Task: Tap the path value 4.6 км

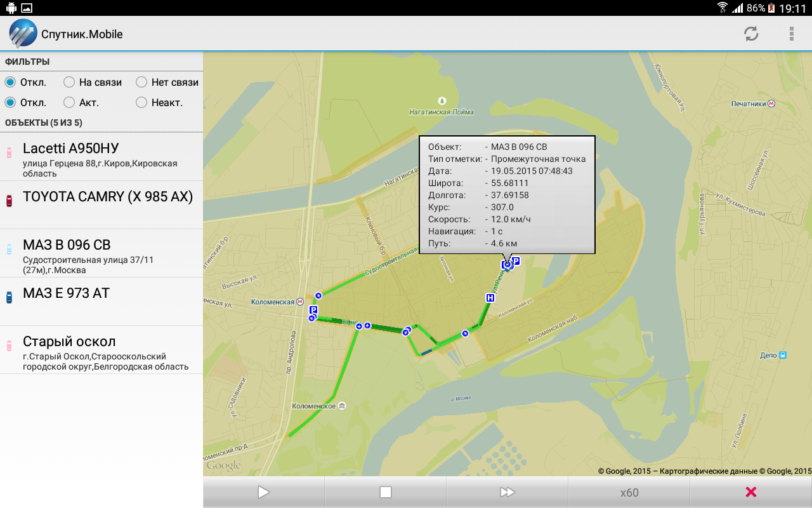Action: (x=504, y=243)
